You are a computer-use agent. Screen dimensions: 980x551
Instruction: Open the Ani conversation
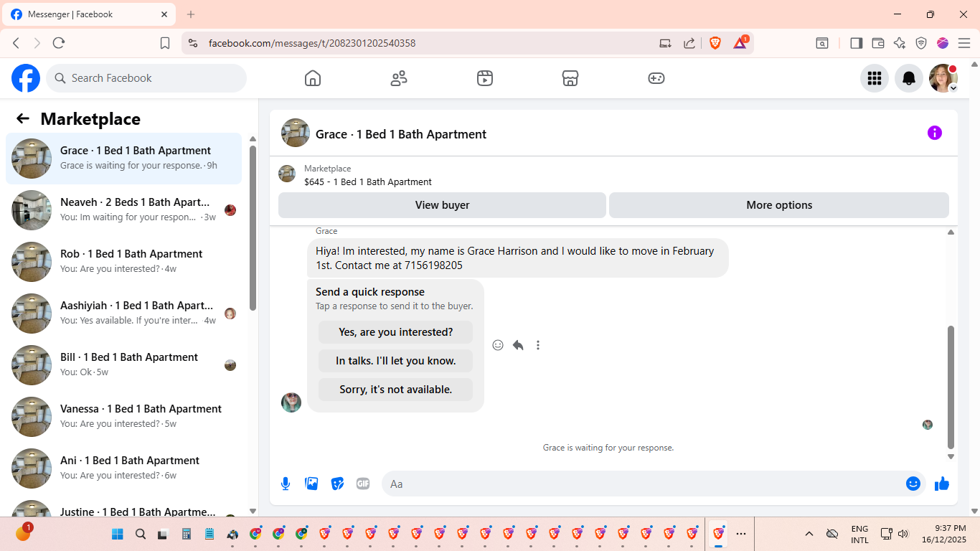[x=123, y=468]
